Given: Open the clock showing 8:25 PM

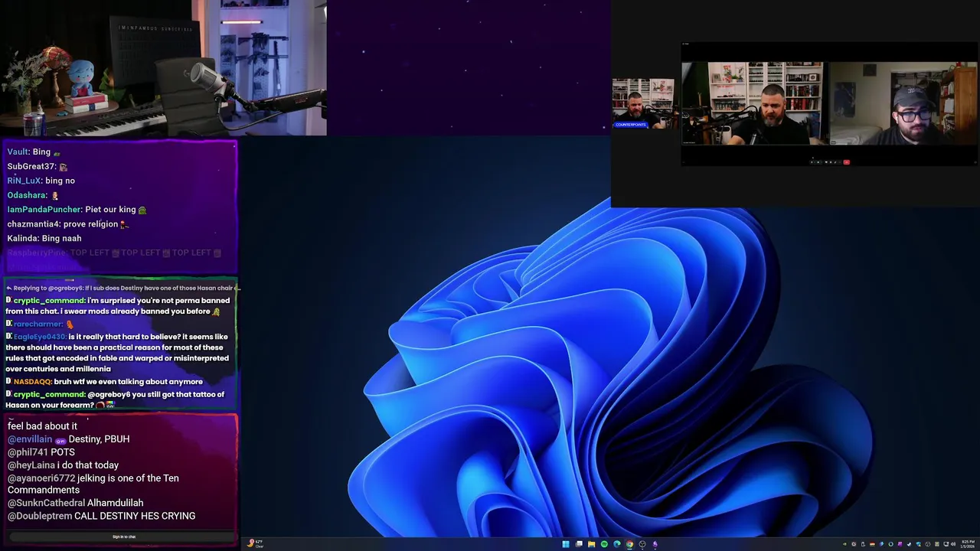Looking at the screenshot, I should [968, 544].
